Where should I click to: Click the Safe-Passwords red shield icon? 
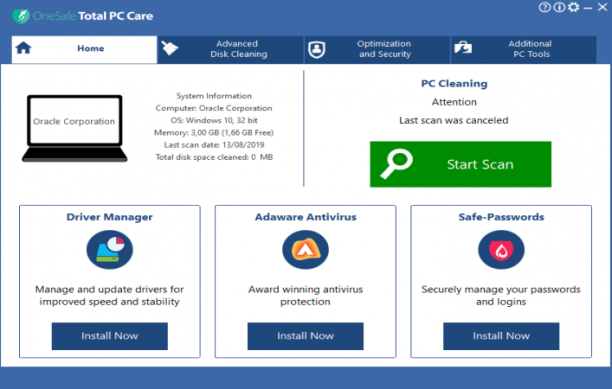coord(501,250)
